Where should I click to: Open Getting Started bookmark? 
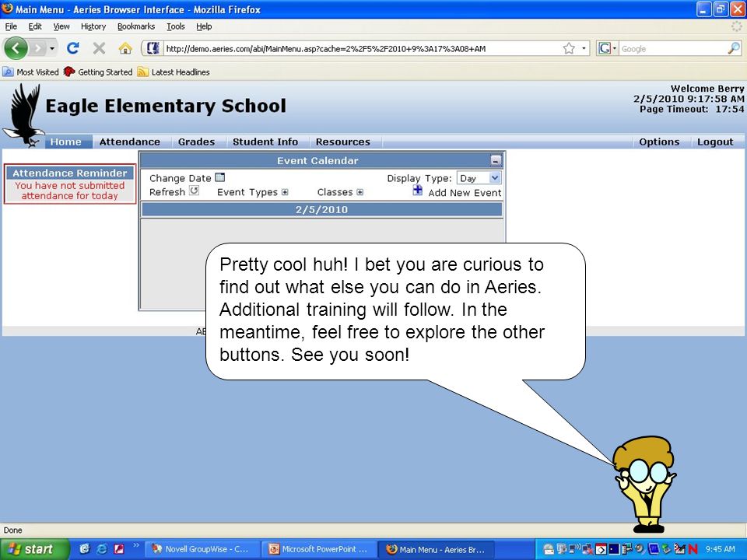point(99,72)
